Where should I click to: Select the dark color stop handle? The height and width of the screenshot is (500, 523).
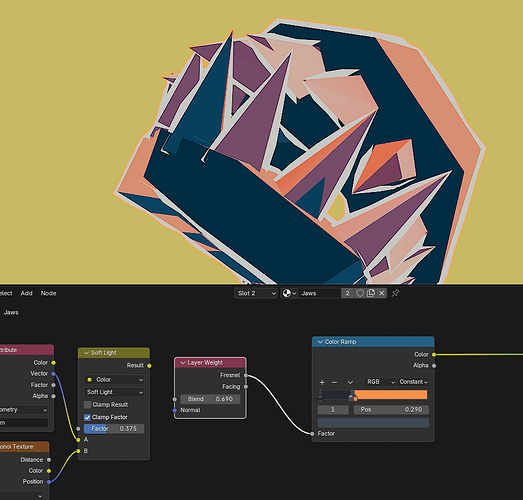[321, 397]
